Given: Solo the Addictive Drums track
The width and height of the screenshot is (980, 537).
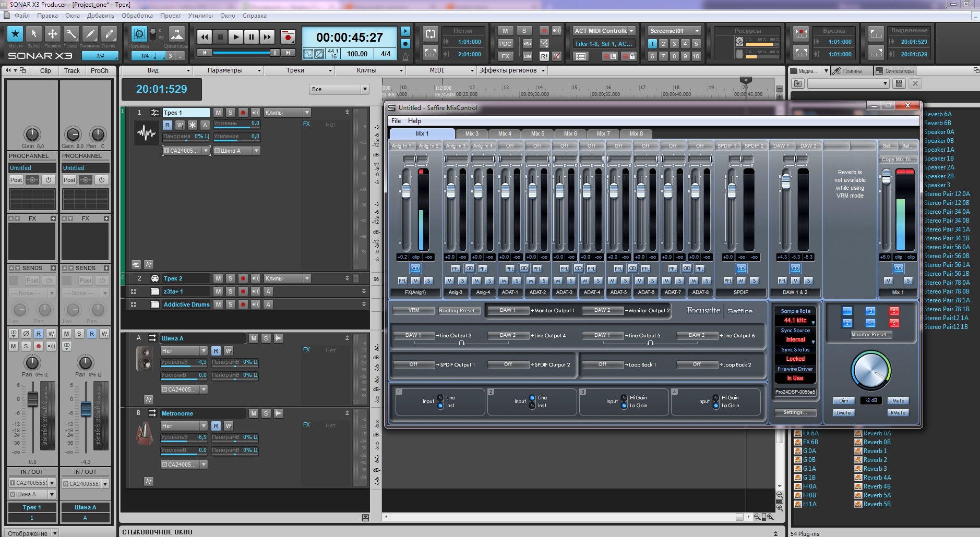Looking at the screenshot, I should (230, 304).
